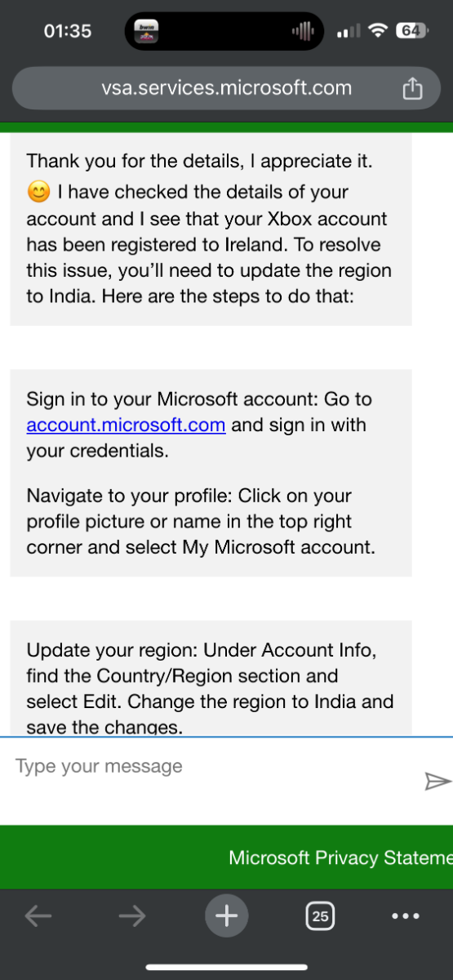The image size is (453, 980).
Task: Tap the Dynamic Island audio waveform icon
Action: click(x=302, y=31)
